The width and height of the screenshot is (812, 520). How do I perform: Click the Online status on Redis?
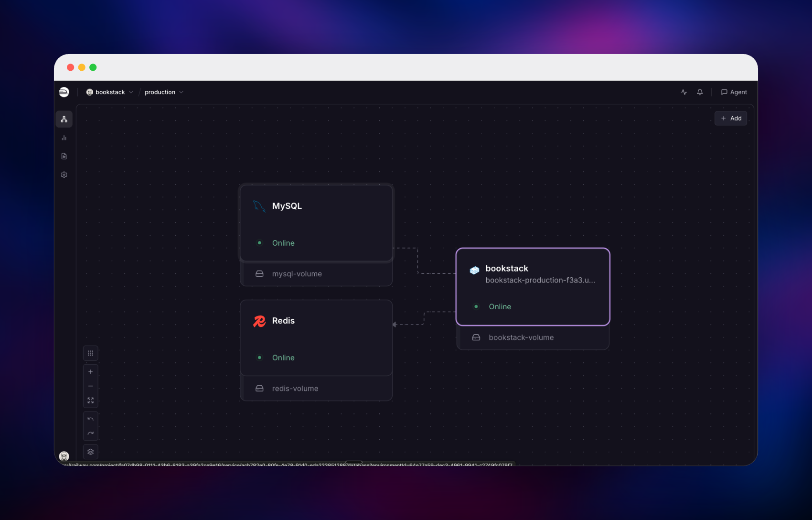[283, 357]
